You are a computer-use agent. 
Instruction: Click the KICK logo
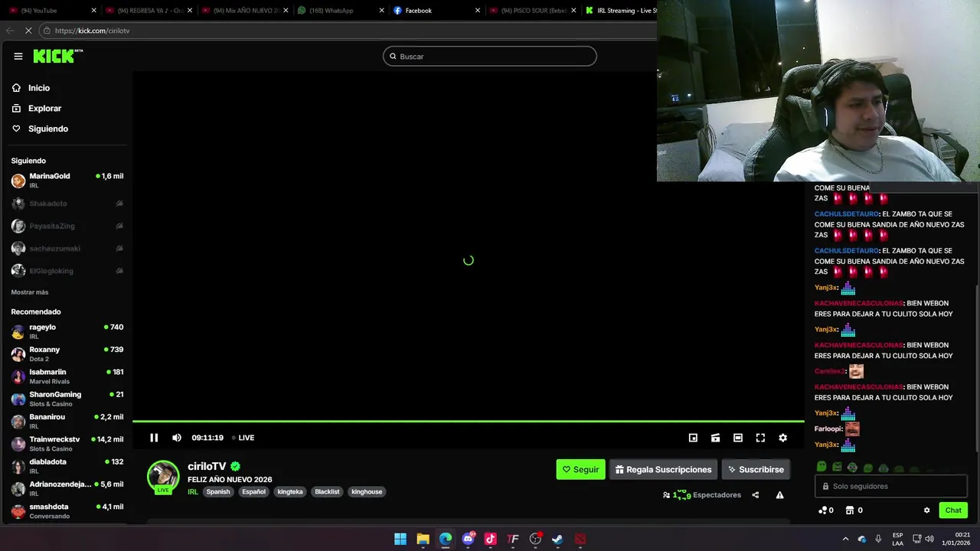tap(57, 56)
